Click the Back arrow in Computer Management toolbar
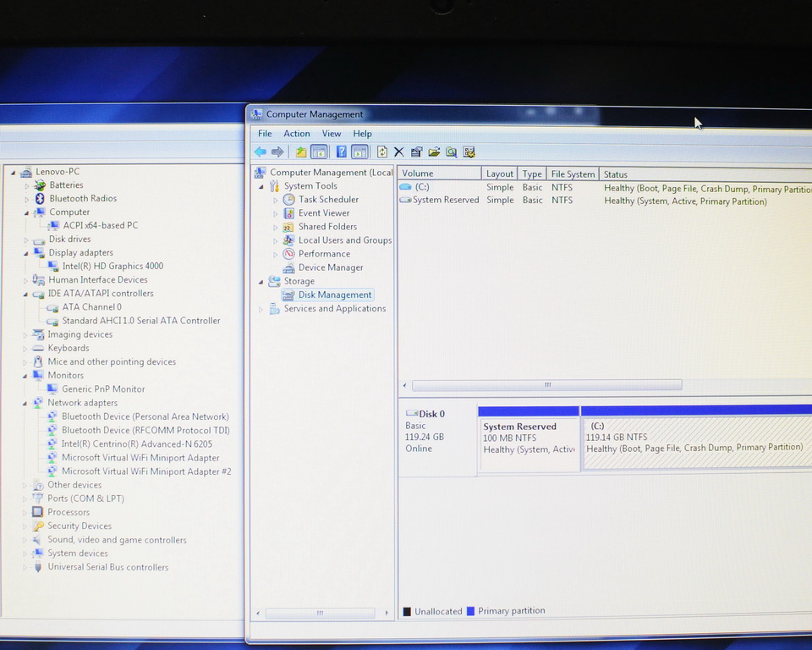The image size is (812, 650). tap(260, 151)
